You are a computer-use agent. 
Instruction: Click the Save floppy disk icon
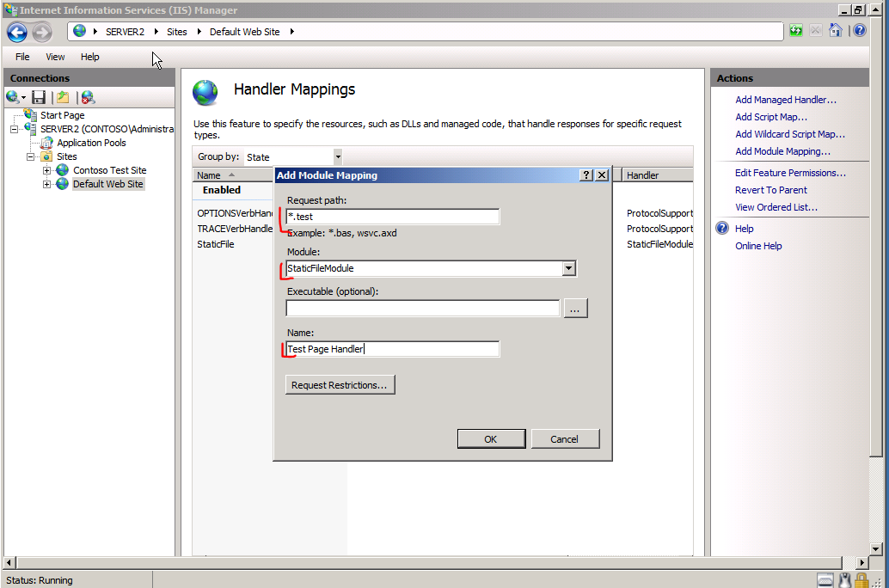(39, 97)
